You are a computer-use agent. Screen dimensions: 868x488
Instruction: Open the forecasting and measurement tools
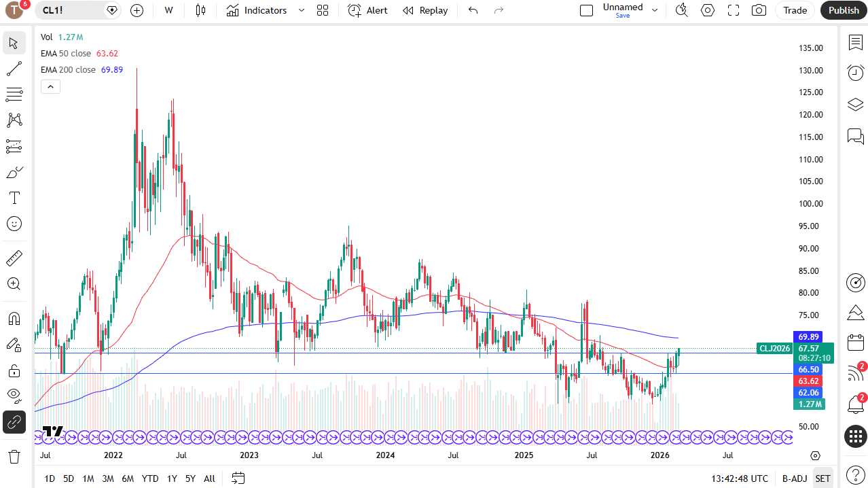pyautogui.click(x=14, y=146)
